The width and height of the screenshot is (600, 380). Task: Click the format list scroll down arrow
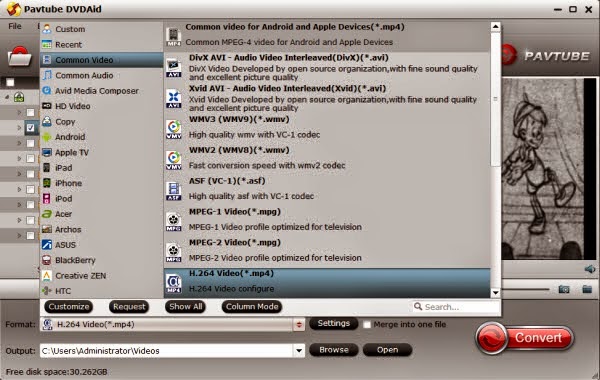click(x=495, y=293)
